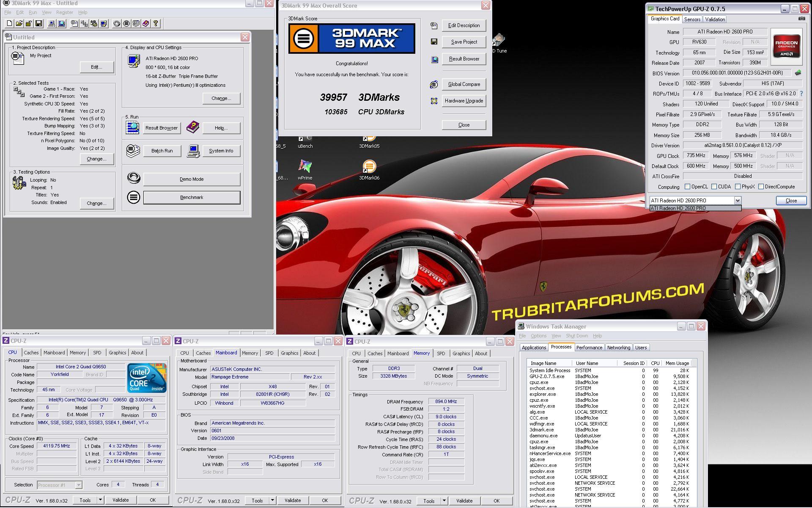Open the Shut Down menu in Task Manager
Screen dimensions: 812x508
click(577, 336)
